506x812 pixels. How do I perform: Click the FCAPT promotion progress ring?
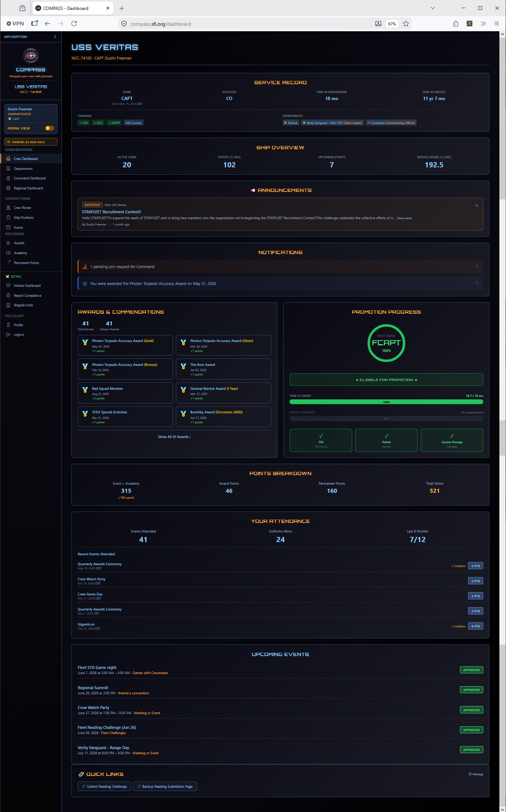pyautogui.click(x=386, y=343)
